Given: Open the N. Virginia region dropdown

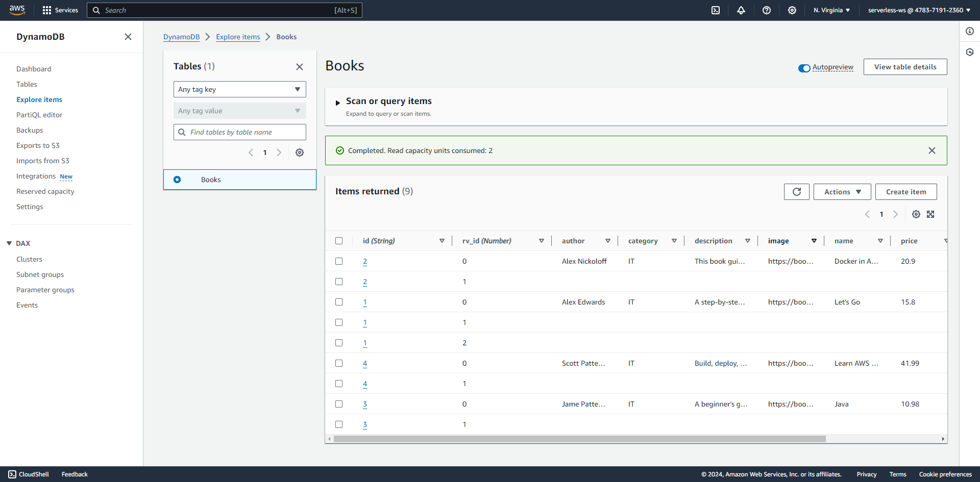Looking at the screenshot, I should pyautogui.click(x=831, y=10).
